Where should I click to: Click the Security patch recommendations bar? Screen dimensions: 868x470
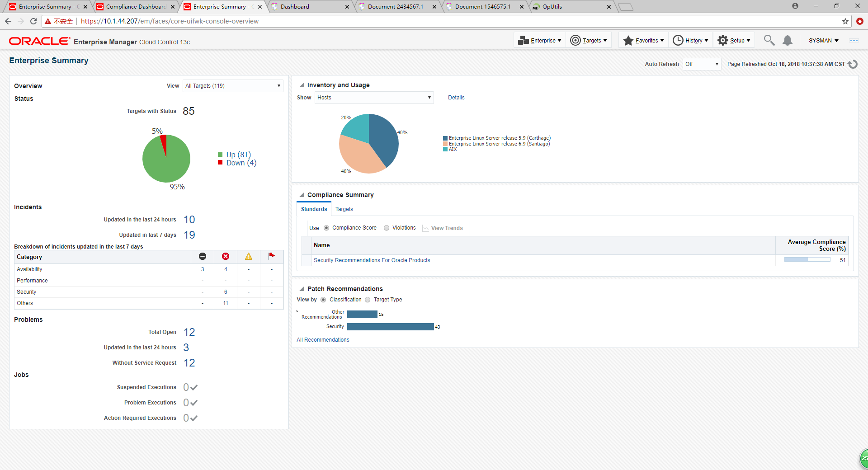click(390, 327)
